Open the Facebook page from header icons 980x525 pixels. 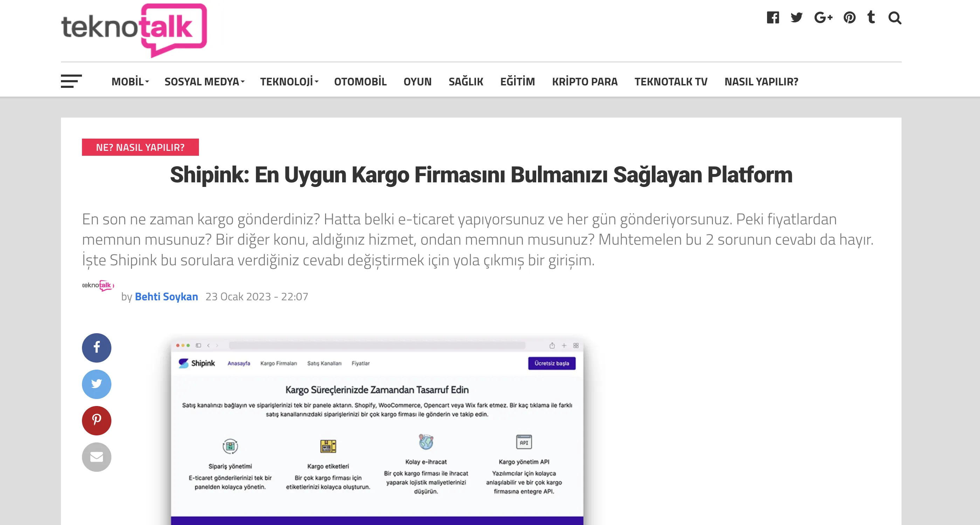772,17
